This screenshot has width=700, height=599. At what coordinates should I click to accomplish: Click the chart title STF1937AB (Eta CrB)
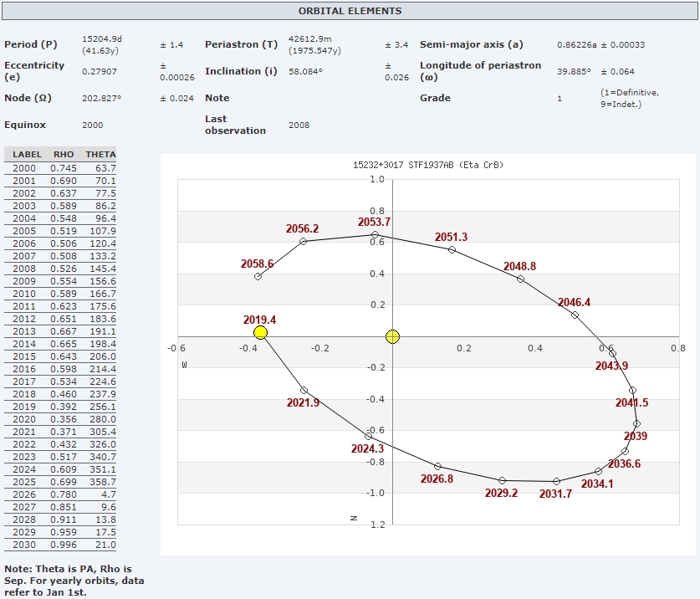click(x=427, y=166)
